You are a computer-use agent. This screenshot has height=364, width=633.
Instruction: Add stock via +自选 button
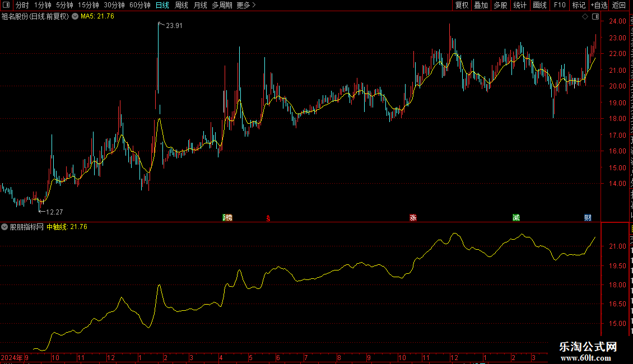pos(599,5)
